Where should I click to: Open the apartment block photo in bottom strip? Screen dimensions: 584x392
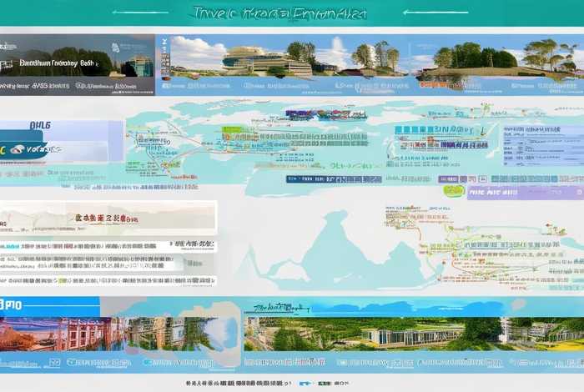162,334
